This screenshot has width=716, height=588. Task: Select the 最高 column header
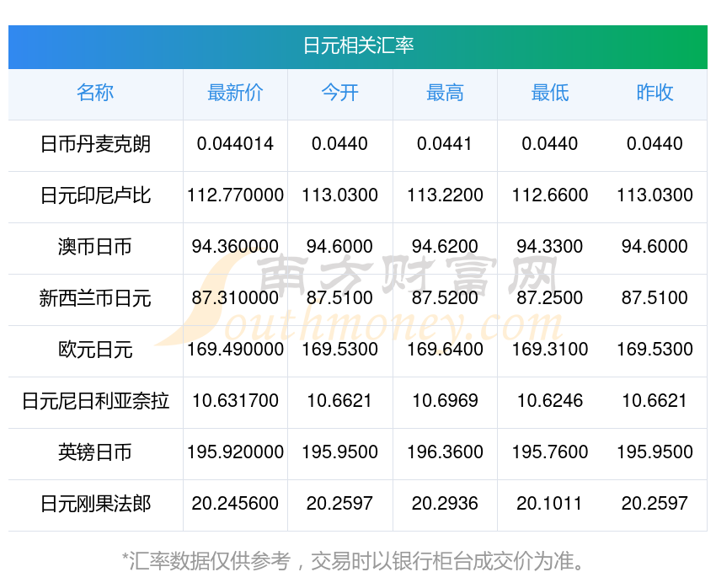coord(445,93)
